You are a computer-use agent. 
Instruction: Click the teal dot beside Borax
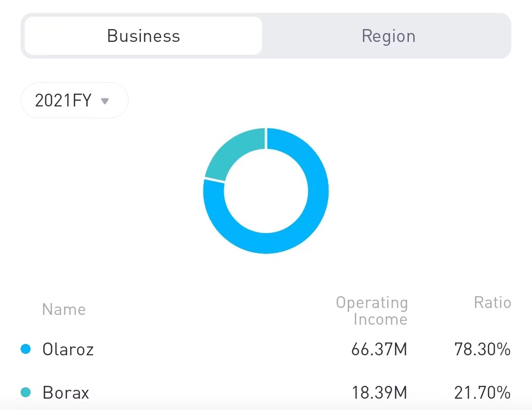pos(26,393)
